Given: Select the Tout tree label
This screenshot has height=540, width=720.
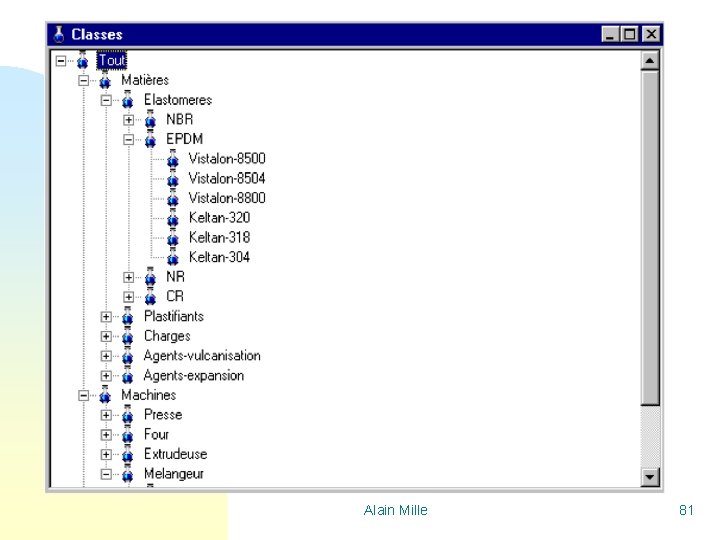Looking at the screenshot, I should (x=112, y=61).
